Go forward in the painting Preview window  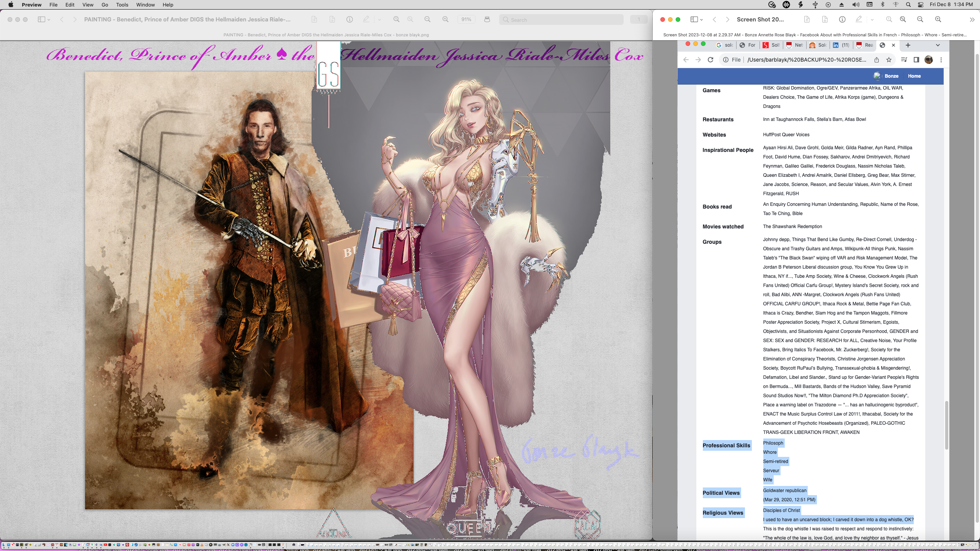[75, 20]
